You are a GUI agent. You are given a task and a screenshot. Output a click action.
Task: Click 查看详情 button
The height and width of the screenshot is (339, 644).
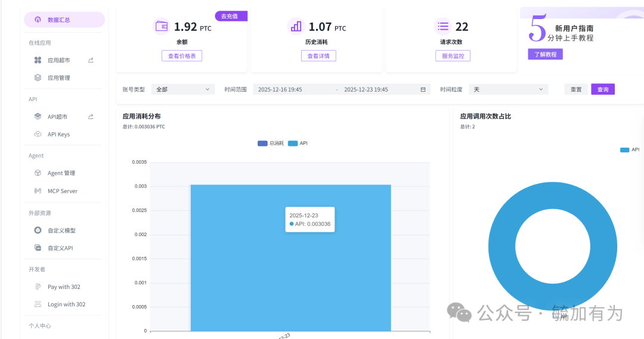pos(318,56)
